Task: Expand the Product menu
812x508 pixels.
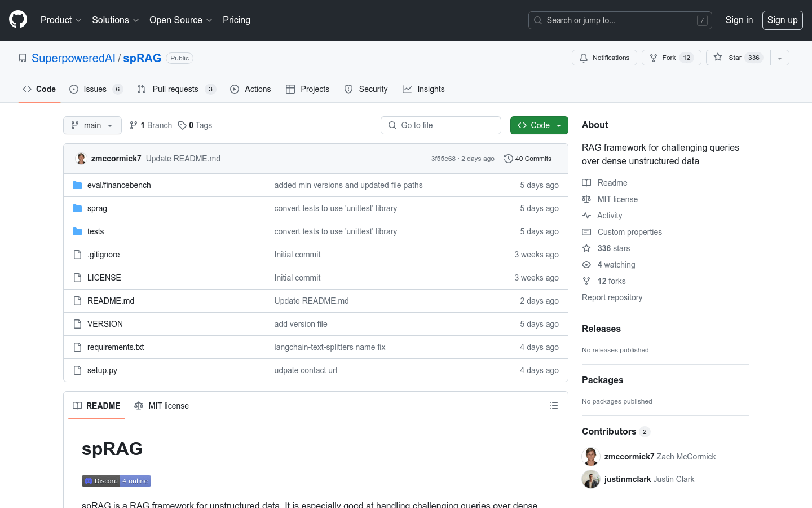Action: tap(61, 20)
